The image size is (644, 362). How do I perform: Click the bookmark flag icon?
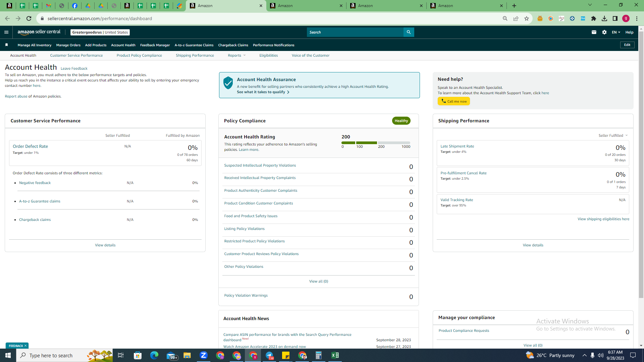coord(6,45)
